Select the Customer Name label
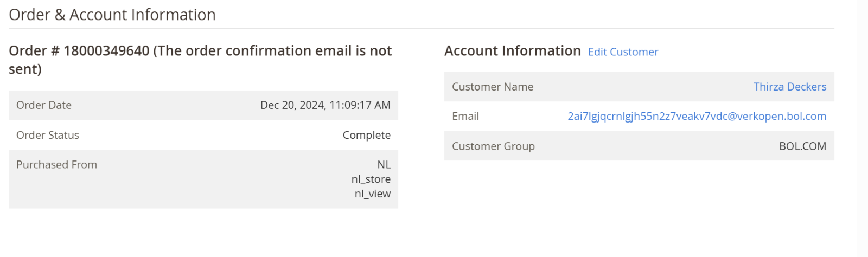The height and width of the screenshot is (257, 868). pos(493,87)
